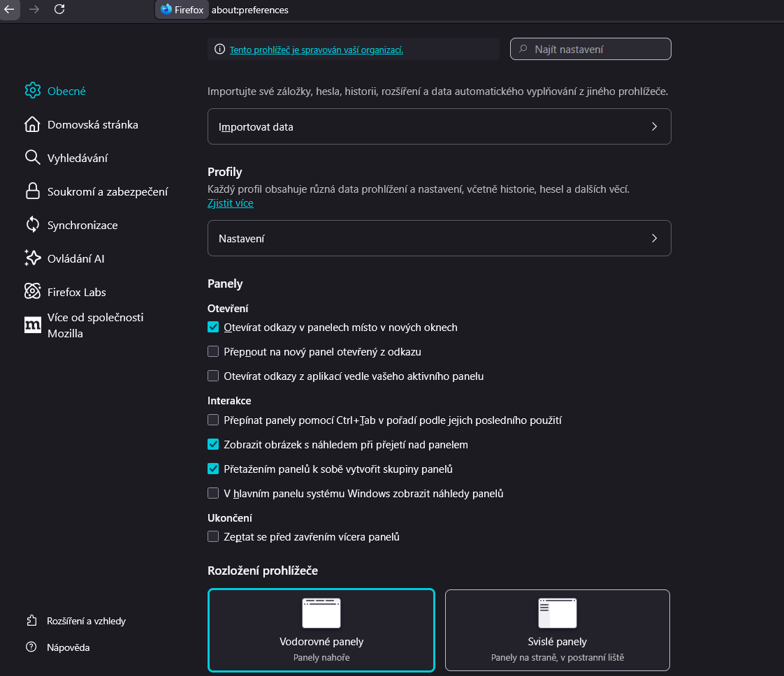Click the Interakce subheading
This screenshot has width=784, height=676.
pos(229,400)
